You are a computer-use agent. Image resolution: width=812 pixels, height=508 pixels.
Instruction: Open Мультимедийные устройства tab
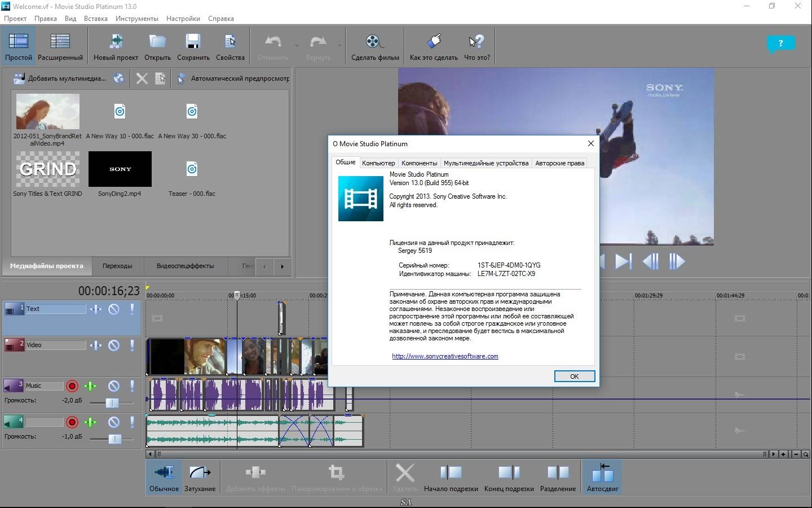[x=486, y=163]
